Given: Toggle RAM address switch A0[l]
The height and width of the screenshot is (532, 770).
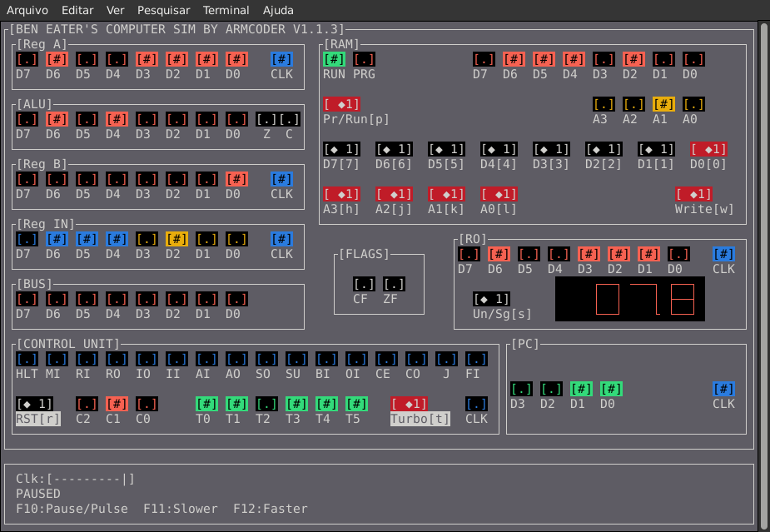Looking at the screenshot, I should [499, 194].
